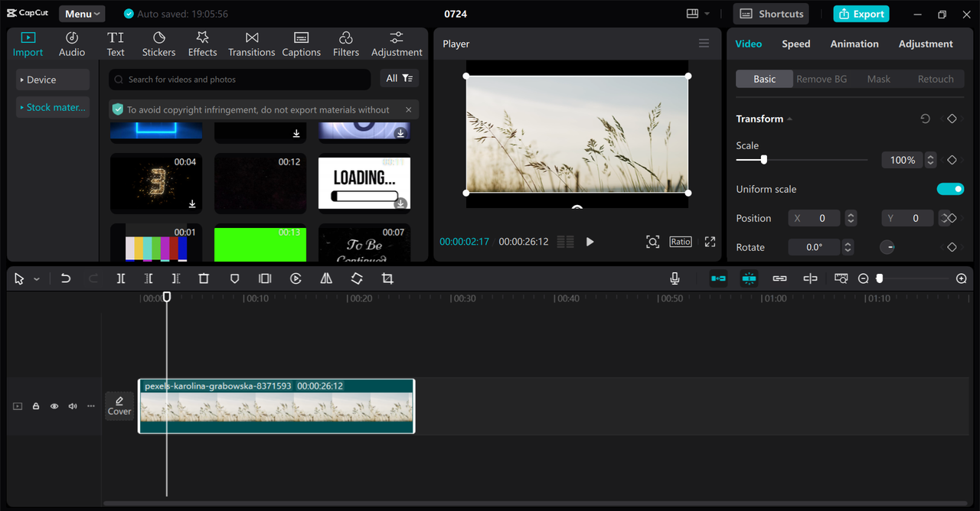The height and width of the screenshot is (511, 980).
Task: Open the Select tool dropdown arrow
Action: tap(36, 279)
